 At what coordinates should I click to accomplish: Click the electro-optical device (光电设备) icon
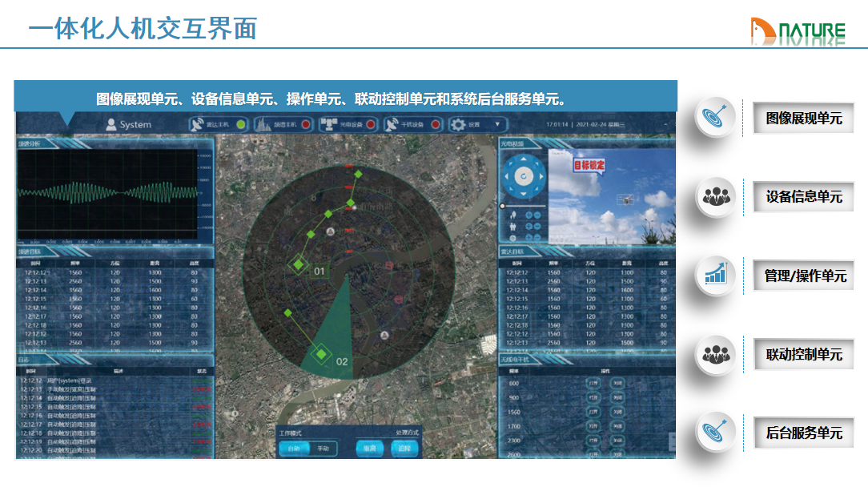point(328,124)
